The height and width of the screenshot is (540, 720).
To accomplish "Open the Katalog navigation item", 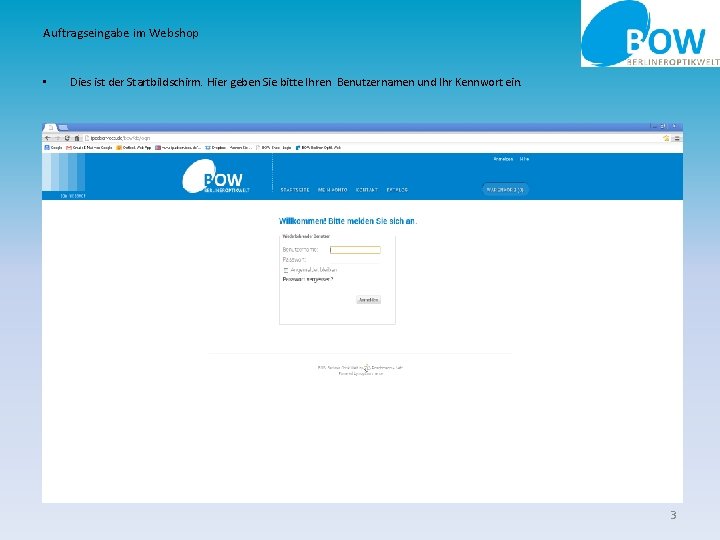I will pos(397,190).
